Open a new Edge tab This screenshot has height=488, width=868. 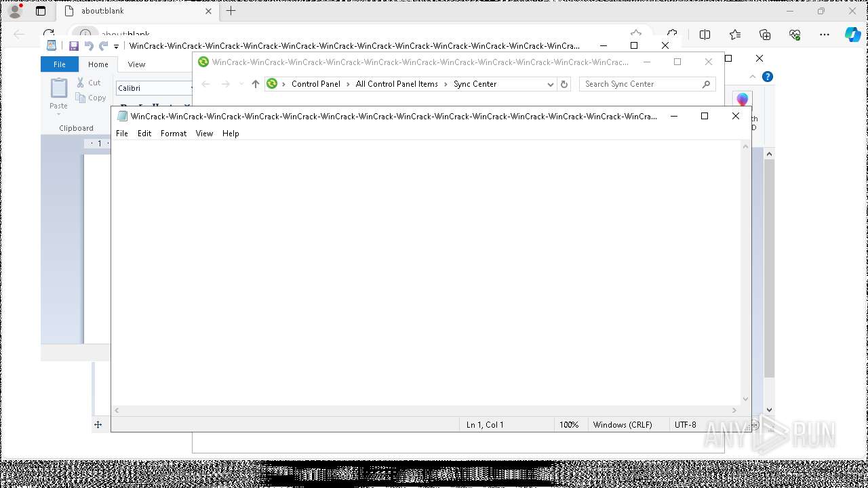[x=231, y=11]
